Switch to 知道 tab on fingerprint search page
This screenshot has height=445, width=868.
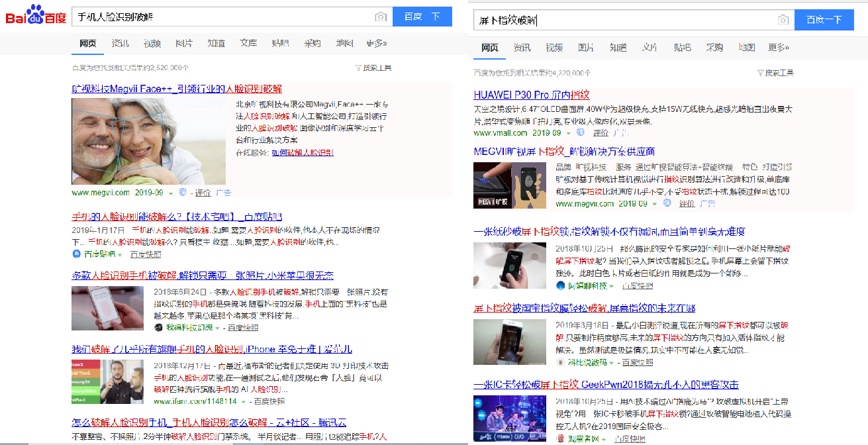[x=618, y=48]
